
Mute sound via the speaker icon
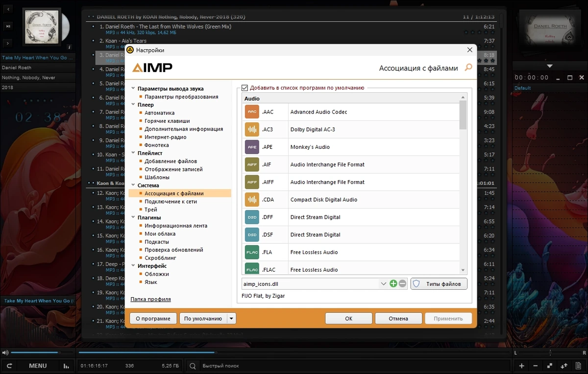coord(5,352)
